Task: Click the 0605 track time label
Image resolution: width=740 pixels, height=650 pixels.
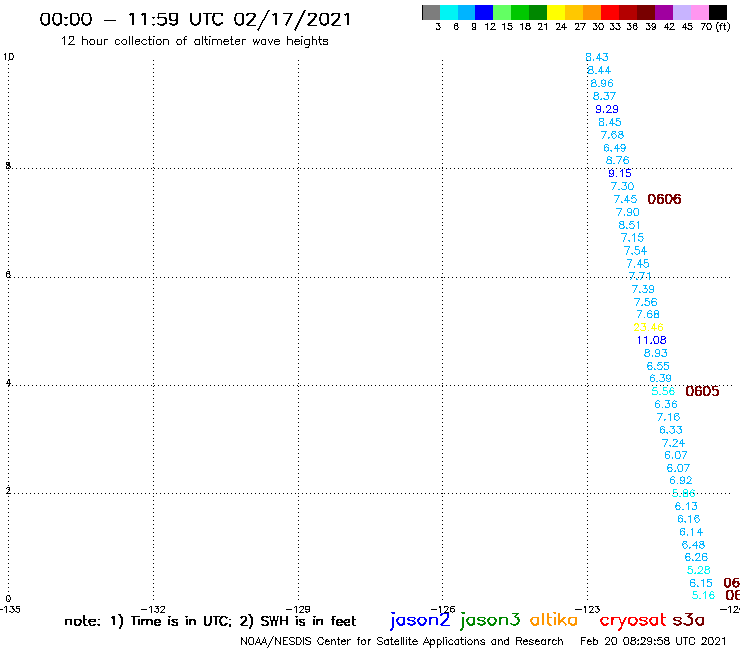Action: pos(702,391)
